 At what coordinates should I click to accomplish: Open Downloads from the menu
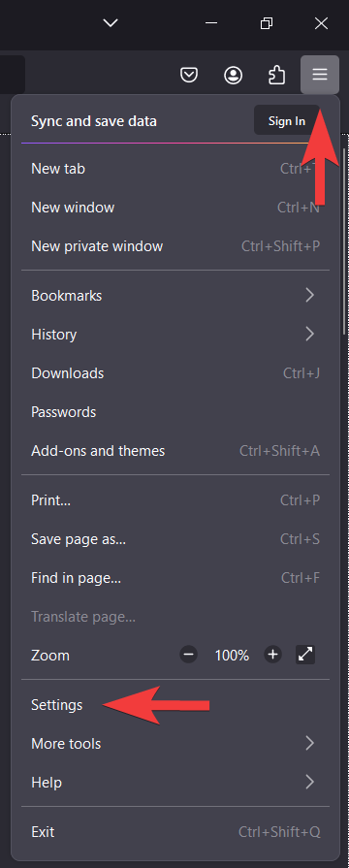(x=175, y=373)
